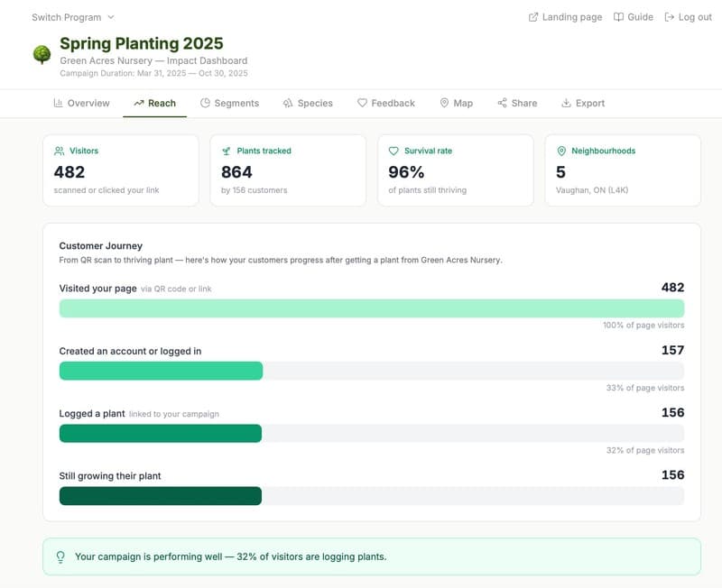Click the Survival rate heart icon
This screenshot has width=722, height=588.
[393, 152]
